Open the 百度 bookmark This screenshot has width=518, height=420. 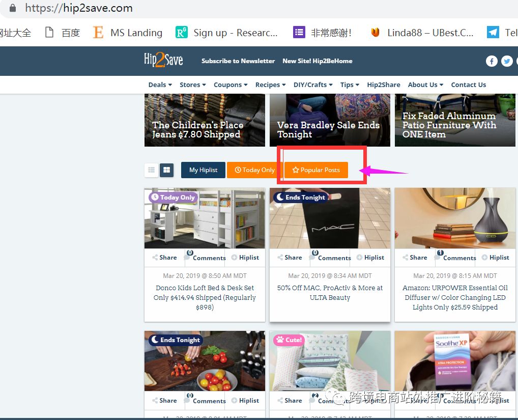coord(63,33)
